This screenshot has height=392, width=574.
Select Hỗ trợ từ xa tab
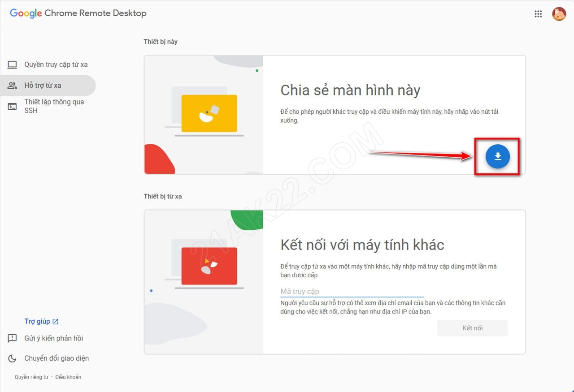48,85
